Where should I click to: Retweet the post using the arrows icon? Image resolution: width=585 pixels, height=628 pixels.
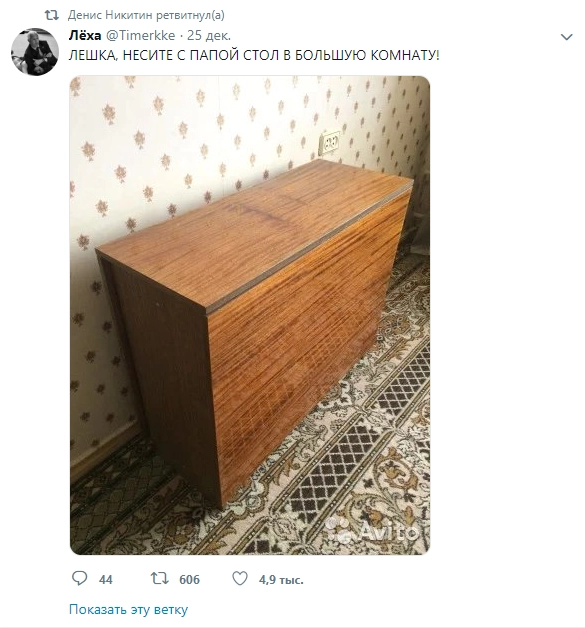point(159,578)
